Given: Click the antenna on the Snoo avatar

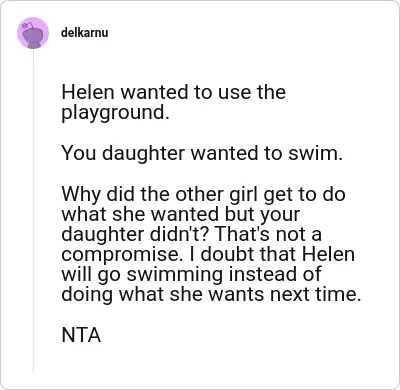Looking at the screenshot, I should 27,24.
